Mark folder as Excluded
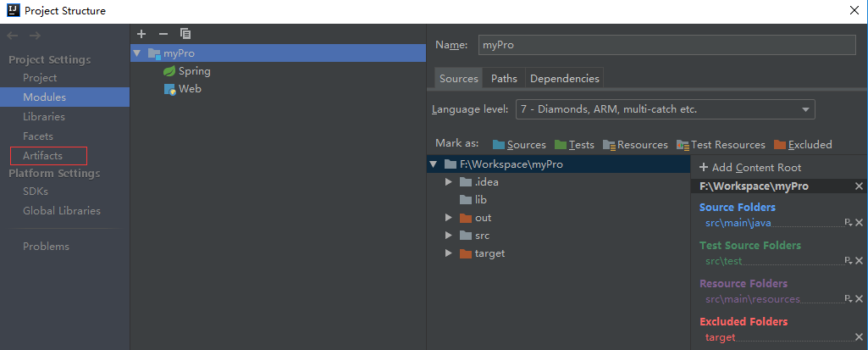Image resolution: width=868 pixels, height=350 pixels. pyautogui.click(x=803, y=145)
